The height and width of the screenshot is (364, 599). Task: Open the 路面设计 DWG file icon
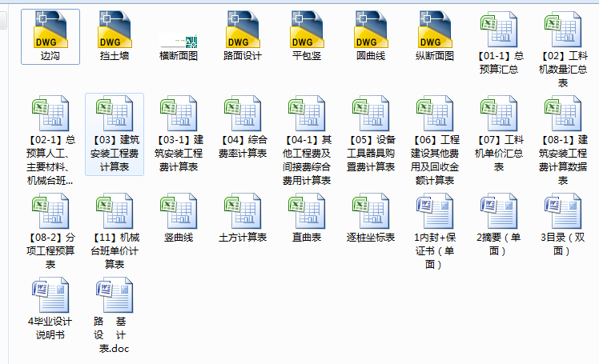(243, 30)
